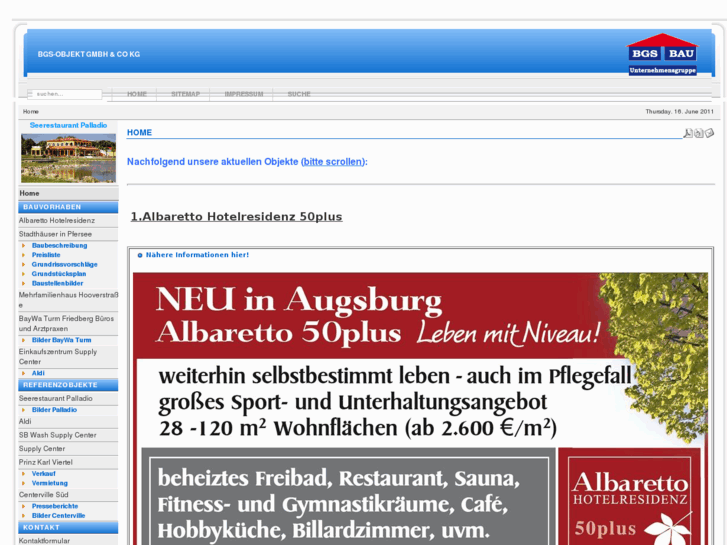Open the Baubeschreibung sublink

point(59,245)
